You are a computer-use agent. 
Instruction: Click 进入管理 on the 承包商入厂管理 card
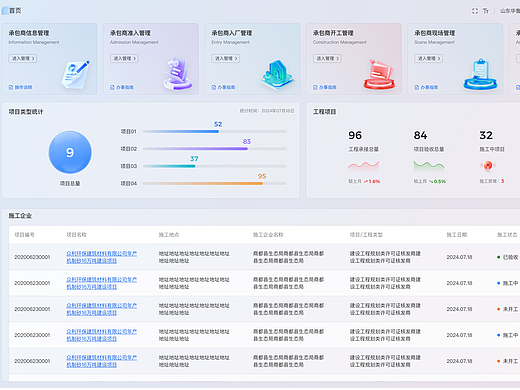pyautogui.click(x=226, y=58)
